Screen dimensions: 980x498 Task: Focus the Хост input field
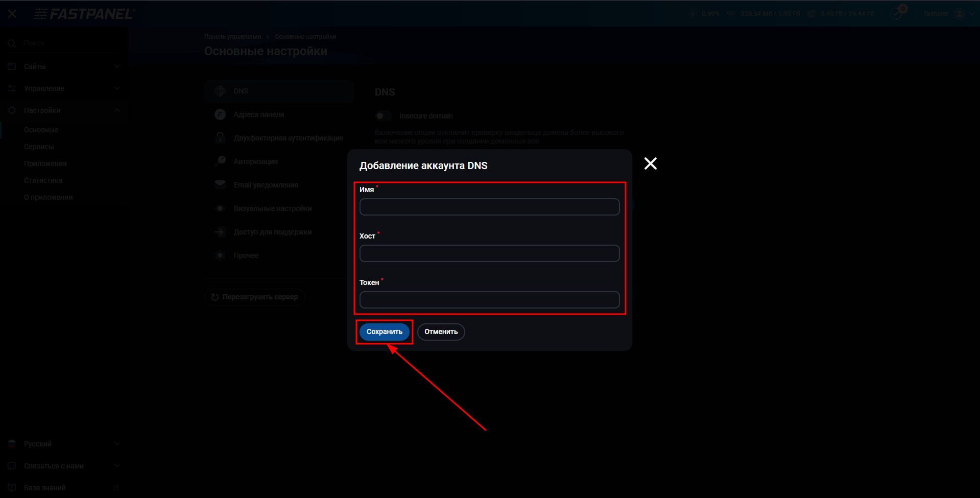(x=489, y=253)
